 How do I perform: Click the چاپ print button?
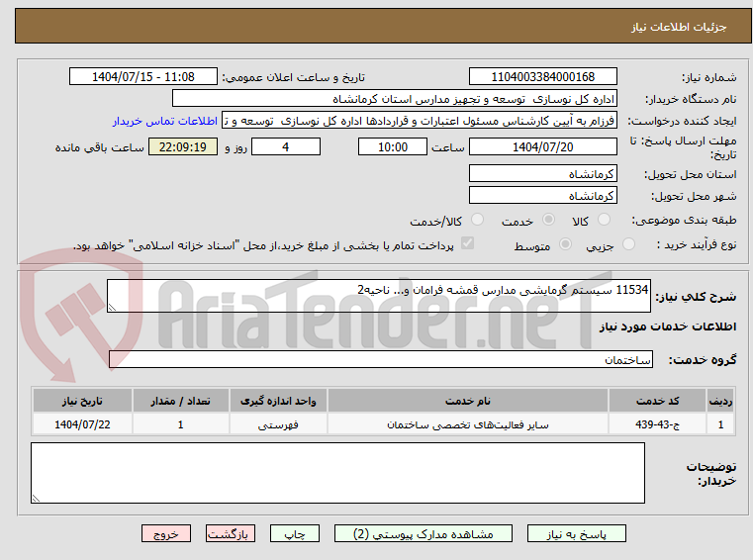tap(295, 533)
